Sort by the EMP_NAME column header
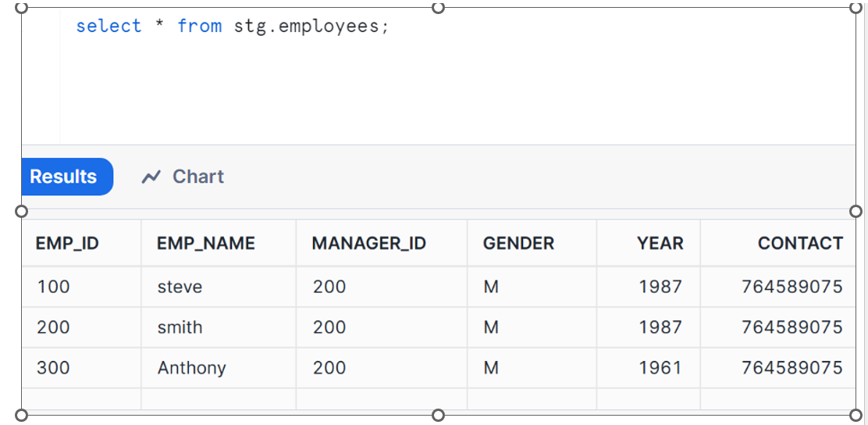Screen dimensions: 868x425 (x=206, y=243)
